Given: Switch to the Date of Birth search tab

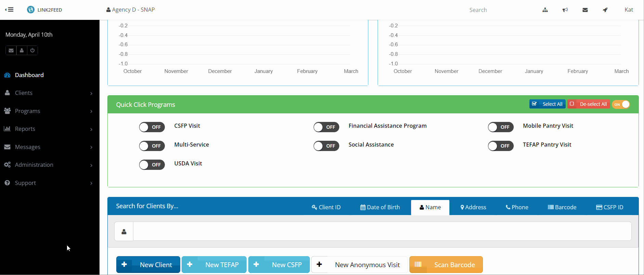Looking at the screenshot, I should [x=380, y=207].
